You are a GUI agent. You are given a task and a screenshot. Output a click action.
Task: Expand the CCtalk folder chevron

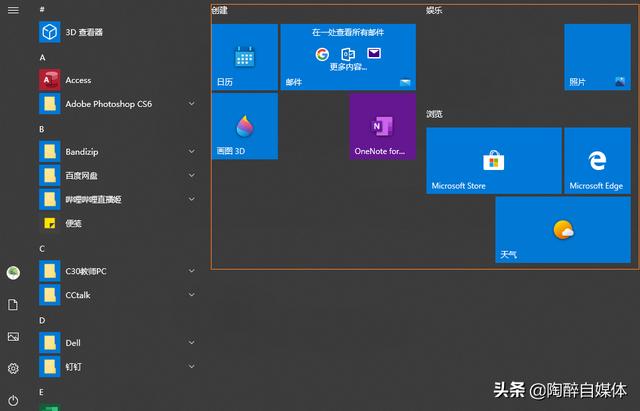coord(191,295)
